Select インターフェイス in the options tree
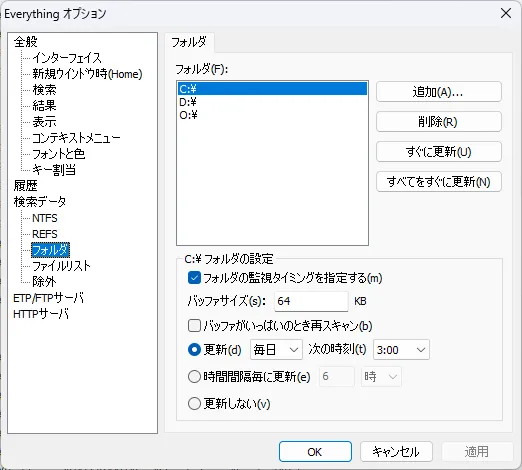 coord(67,58)
